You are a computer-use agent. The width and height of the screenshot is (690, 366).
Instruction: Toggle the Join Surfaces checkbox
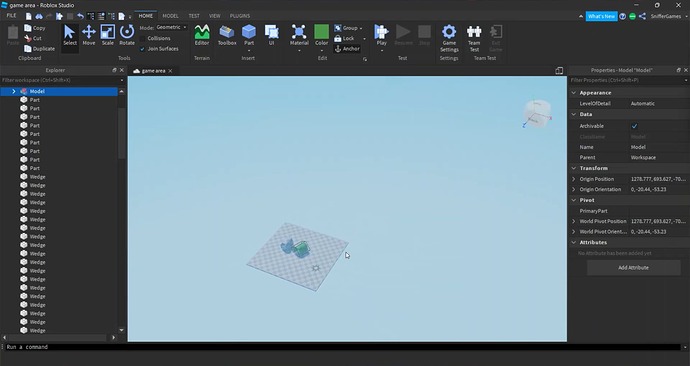(143, 49)
